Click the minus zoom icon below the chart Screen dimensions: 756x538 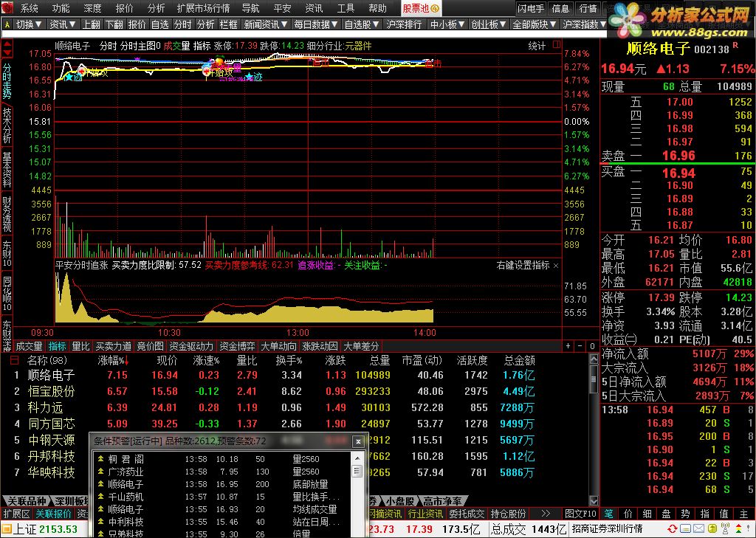click(580, 346)
